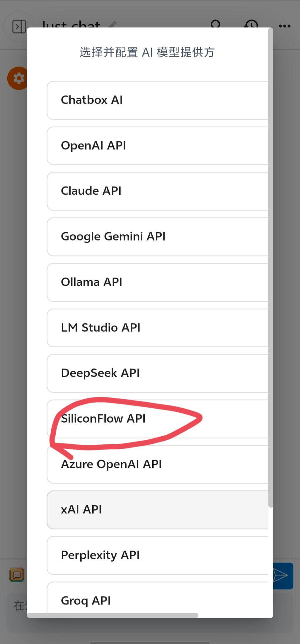Screen dimensions: 300x644
Task: Click the orange settings gear avatar
Action: [17, 78]
